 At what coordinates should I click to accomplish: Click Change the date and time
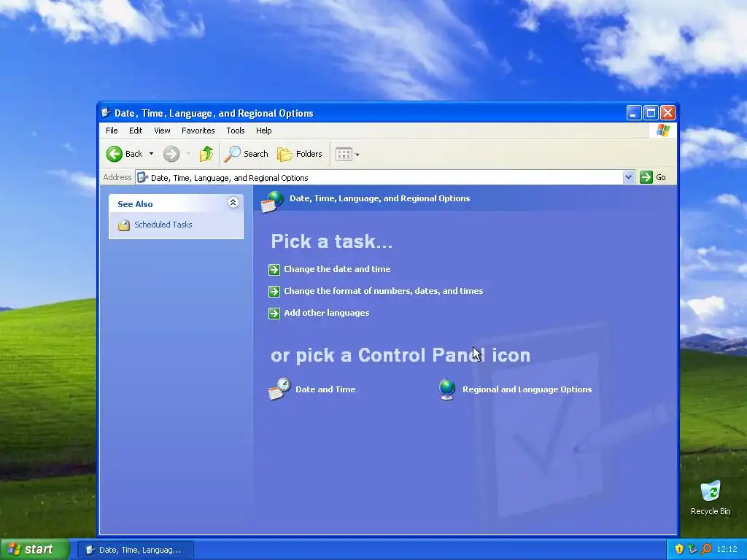click(x=337, y=269)
